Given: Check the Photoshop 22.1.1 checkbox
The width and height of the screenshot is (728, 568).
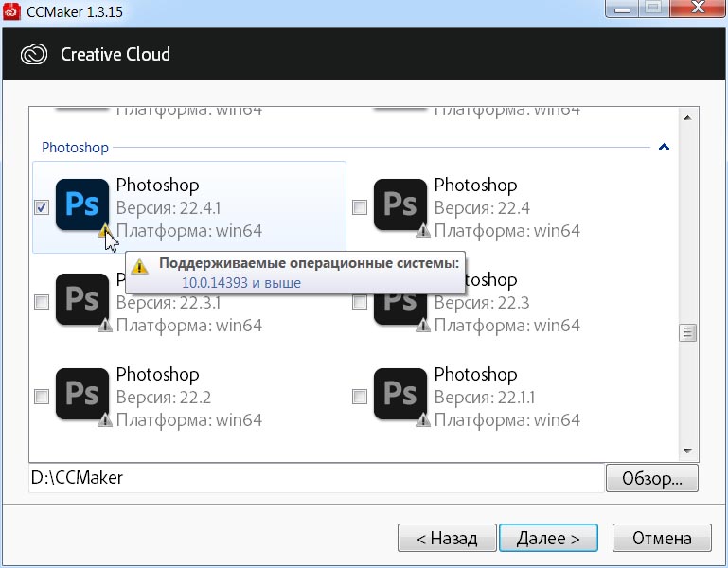Looking at the screenshot, I should [360, 397].
